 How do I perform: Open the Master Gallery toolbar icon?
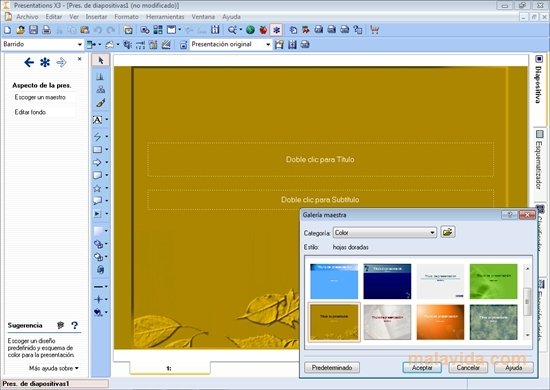coord(128,30)
